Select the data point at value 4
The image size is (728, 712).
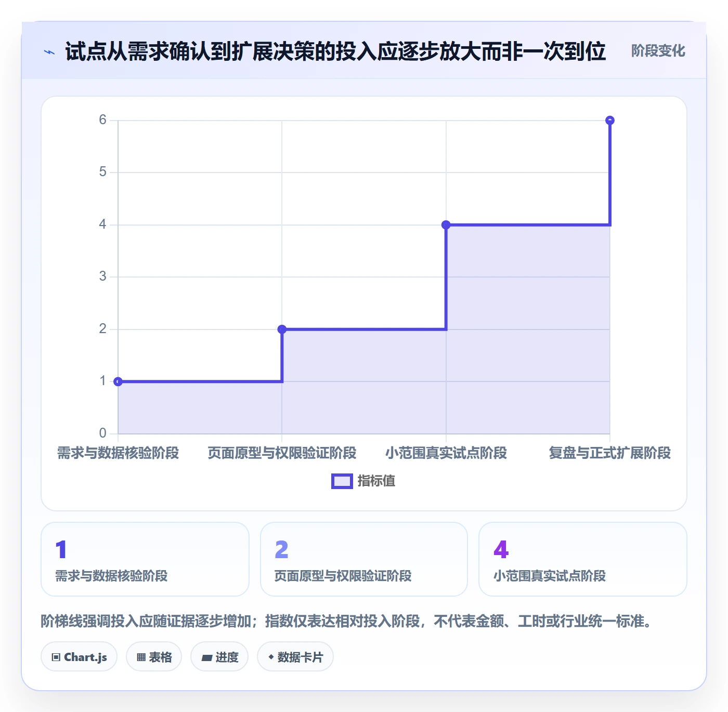coord(446,225)
